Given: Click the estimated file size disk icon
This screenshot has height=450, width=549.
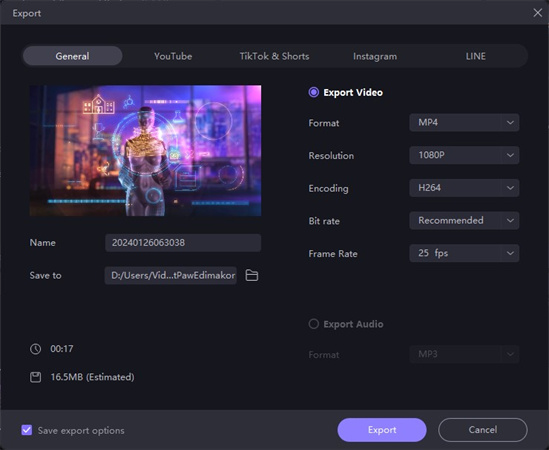Looking at the screenshot, I should 35,377.
